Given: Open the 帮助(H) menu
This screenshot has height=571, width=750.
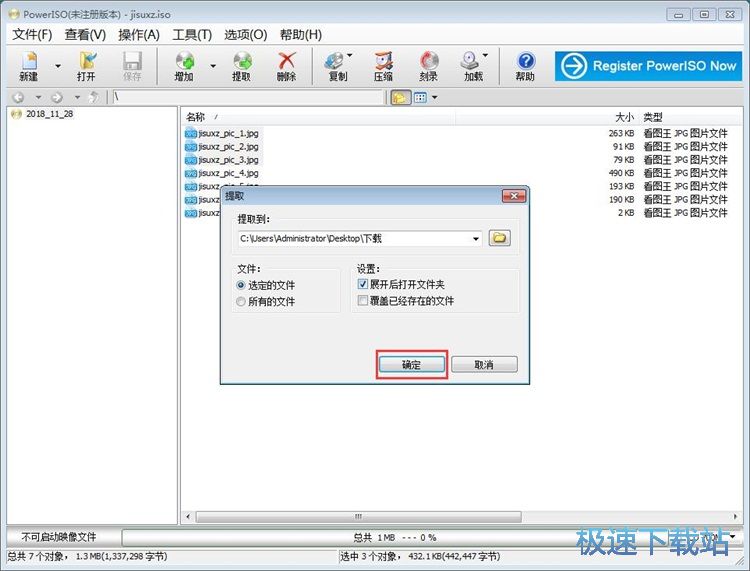Looking at the screenshot, I should pyautogui.click(x=300, y=34).
